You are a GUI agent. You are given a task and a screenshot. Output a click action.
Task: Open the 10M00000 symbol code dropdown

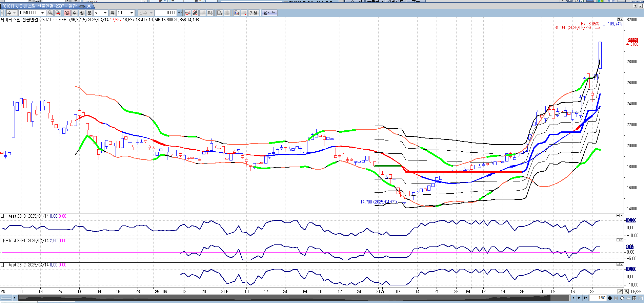point(42,13)
